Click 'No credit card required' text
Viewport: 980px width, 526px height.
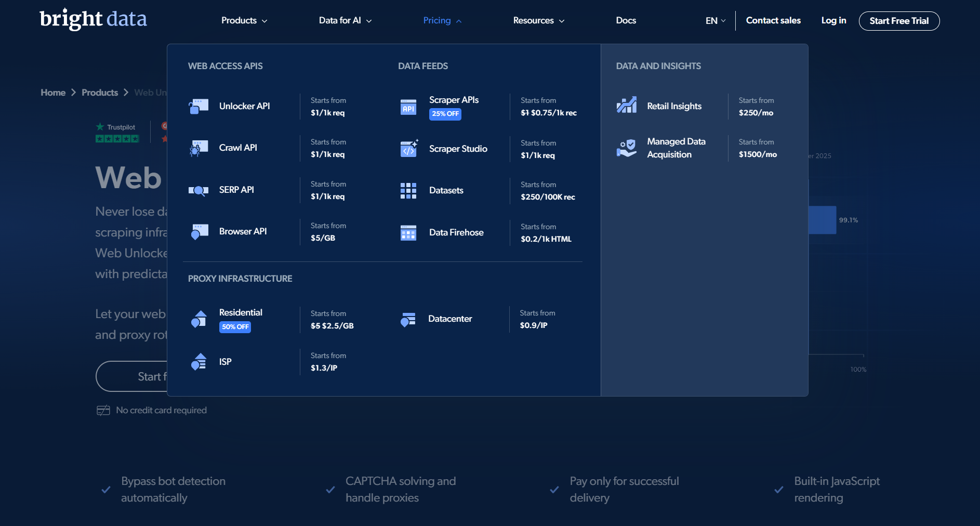pos(161,410)
